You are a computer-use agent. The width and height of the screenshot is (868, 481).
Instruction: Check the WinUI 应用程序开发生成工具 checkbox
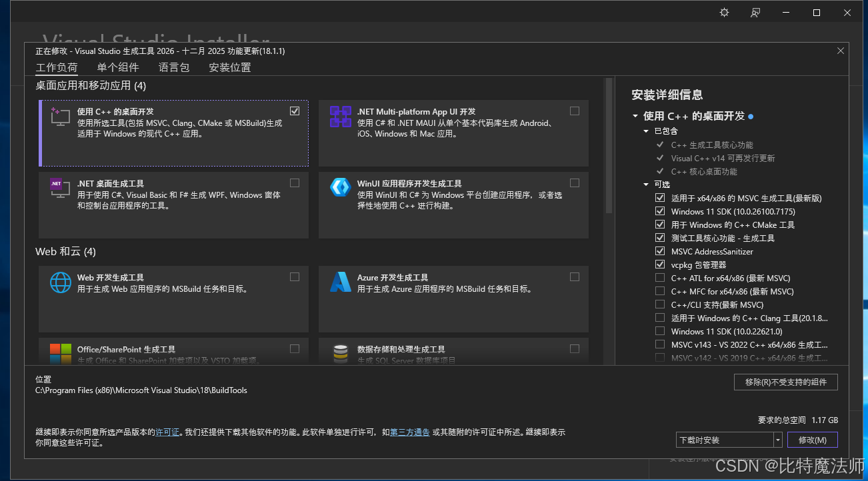(x=575, y=183)
